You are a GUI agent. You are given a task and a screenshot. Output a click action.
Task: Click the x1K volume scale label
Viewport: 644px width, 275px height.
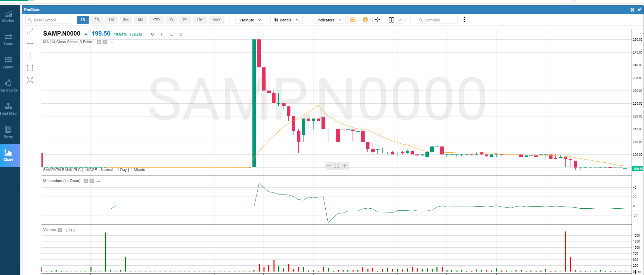pos(639,272)
